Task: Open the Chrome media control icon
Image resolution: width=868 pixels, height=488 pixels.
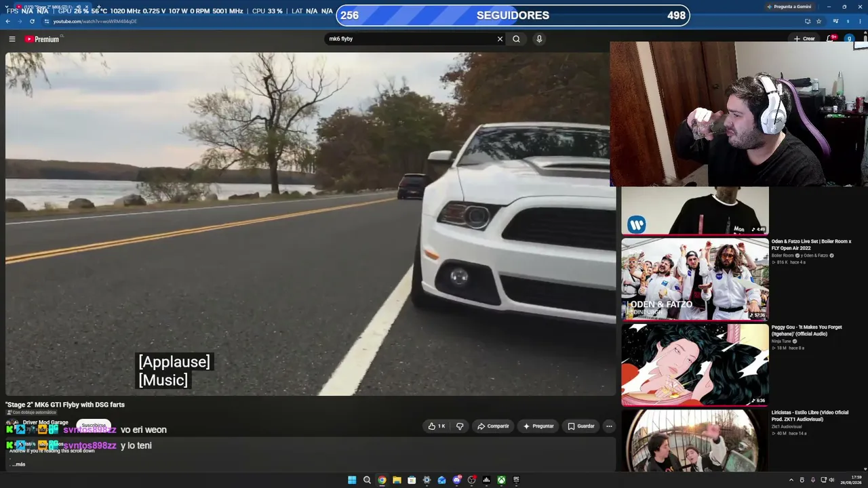Action: pos(835,21)
